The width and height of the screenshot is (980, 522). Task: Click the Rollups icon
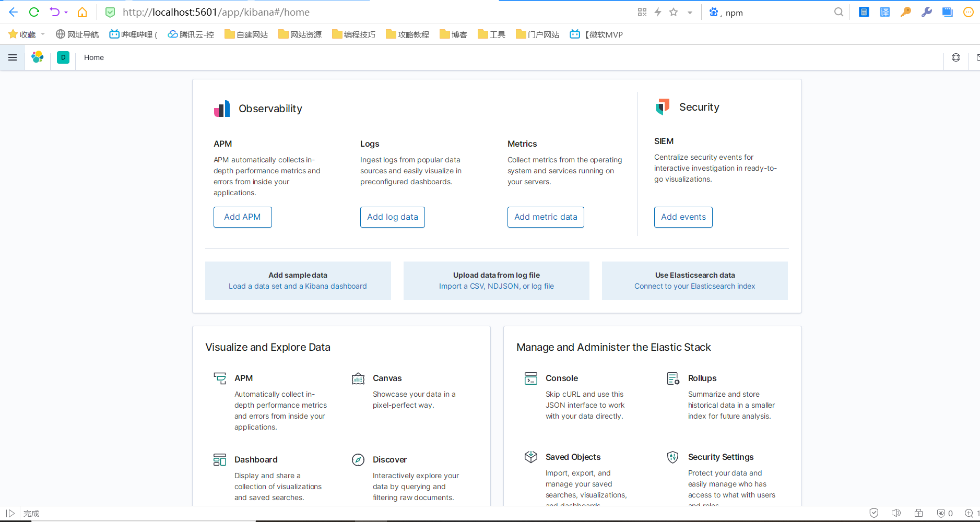point(673,378)
